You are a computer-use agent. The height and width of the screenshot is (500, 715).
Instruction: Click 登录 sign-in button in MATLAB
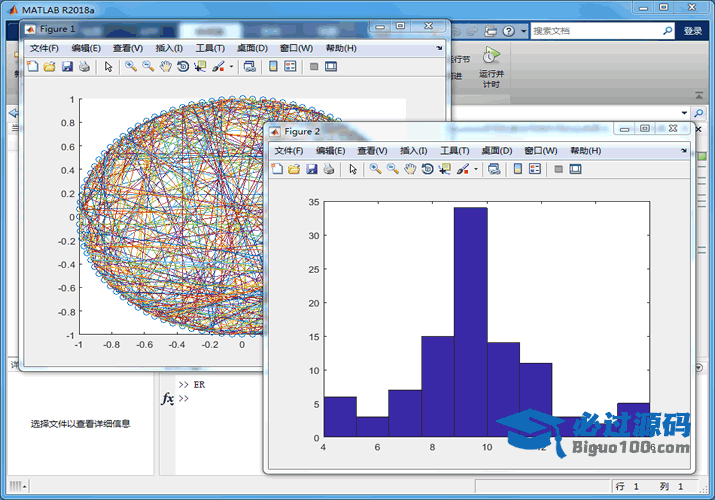click(693, 31)
